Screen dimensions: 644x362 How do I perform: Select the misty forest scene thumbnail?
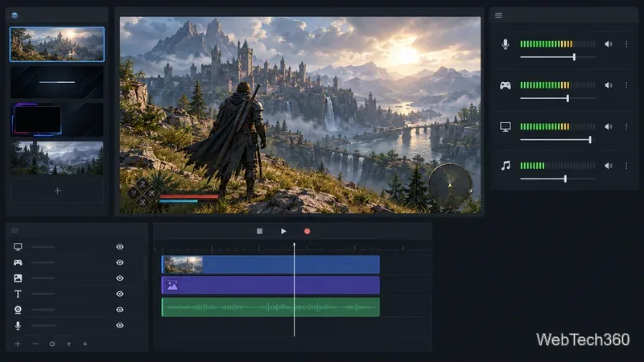(57, 158)
